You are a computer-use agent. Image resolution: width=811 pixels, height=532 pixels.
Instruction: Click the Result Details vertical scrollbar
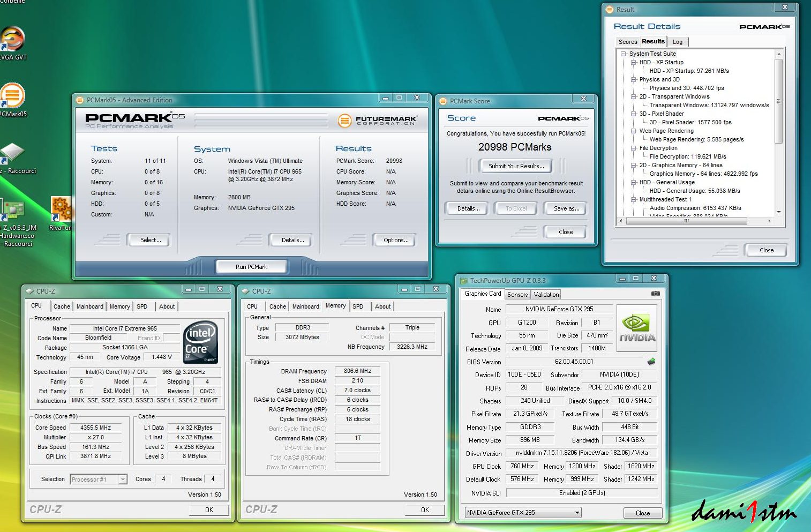coord(779,101)
